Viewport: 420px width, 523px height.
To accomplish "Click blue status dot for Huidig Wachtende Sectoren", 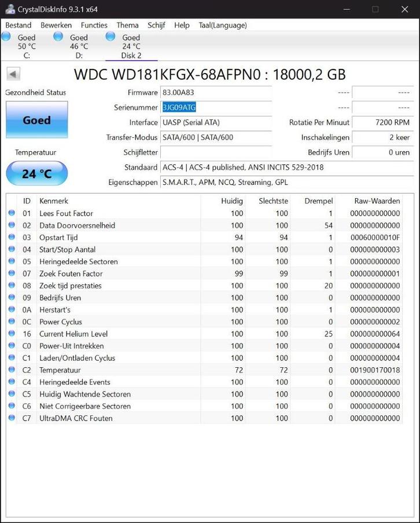I will (x=12, y=393).
